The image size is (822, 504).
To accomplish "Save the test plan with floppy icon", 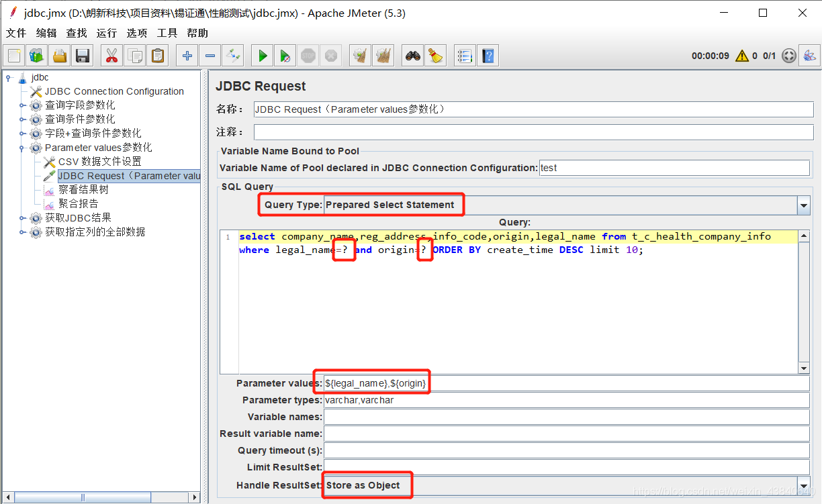I will 83,56.
